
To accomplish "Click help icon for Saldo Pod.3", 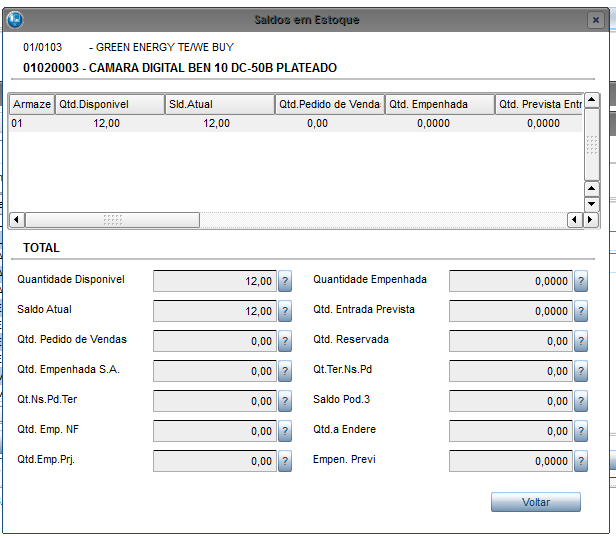I will point(581,401).
